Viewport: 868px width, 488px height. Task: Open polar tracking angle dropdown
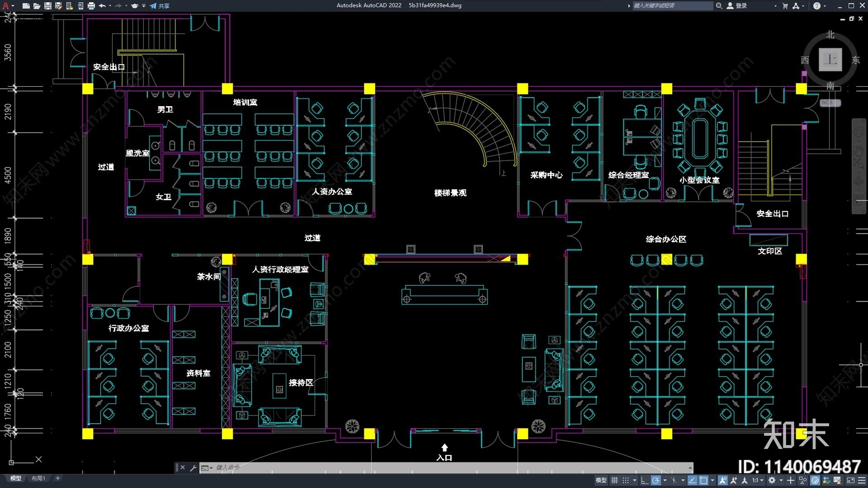coord(665,480)
